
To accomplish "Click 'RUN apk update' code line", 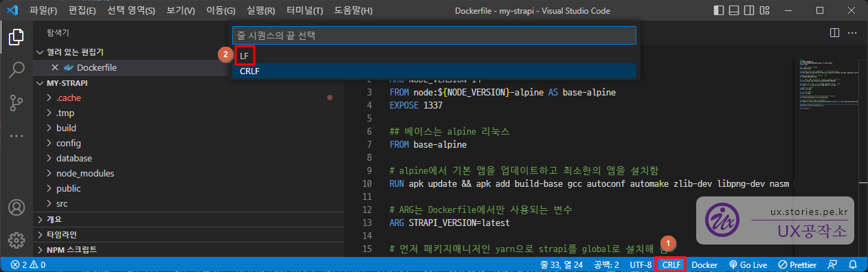I will (591, 184).
